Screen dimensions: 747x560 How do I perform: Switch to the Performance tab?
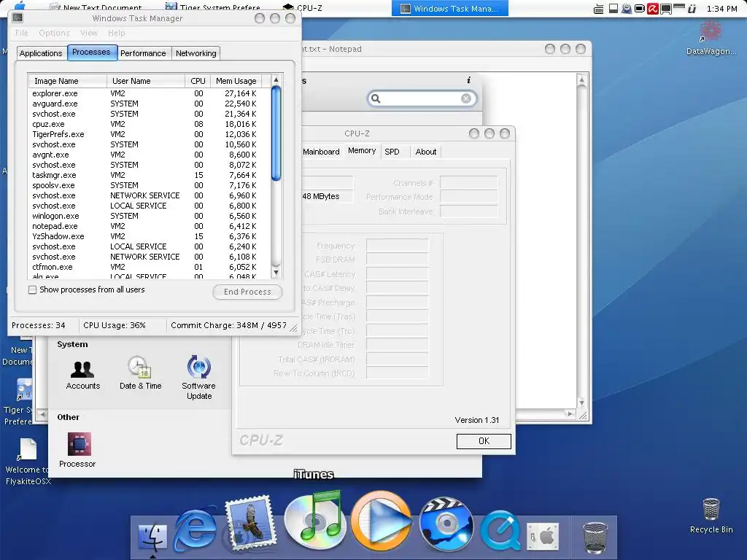(143, 52)
